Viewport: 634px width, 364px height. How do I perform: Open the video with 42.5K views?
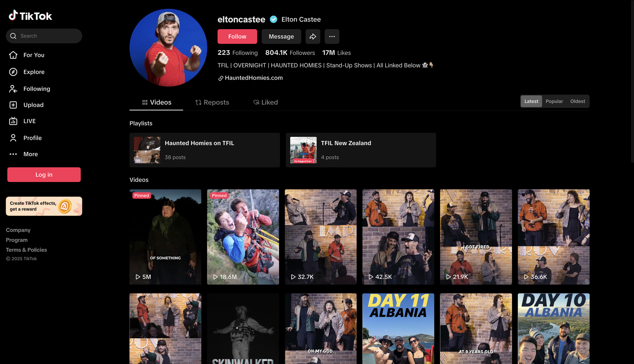tap(398, 237)
